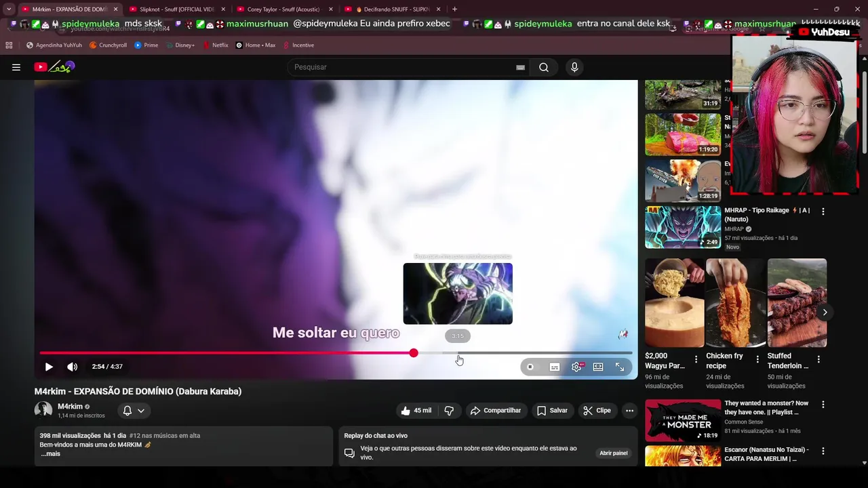This screenshot has height=488, width=868.
Task: Click the search magnifier button
Action: tap(544, 67)
